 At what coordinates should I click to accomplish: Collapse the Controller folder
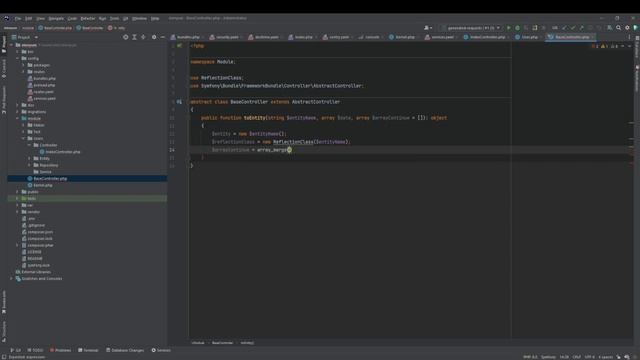(x=29, y=145)
